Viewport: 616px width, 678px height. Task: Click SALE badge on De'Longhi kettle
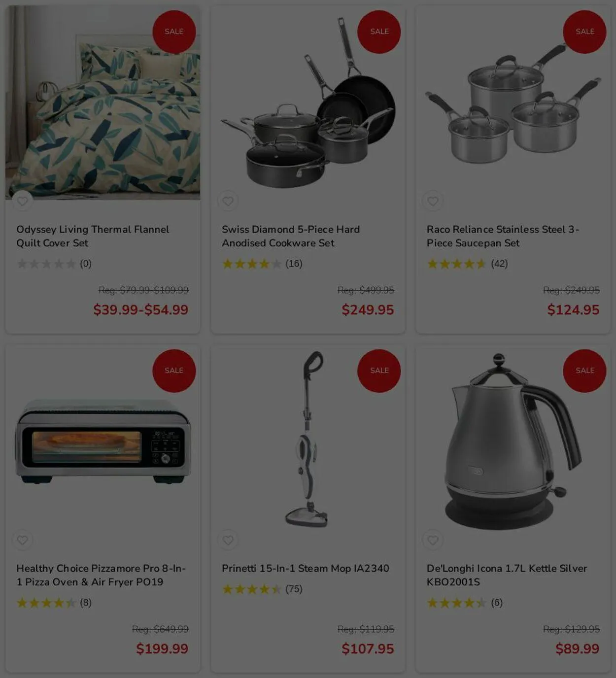click(x=584, y=371)
